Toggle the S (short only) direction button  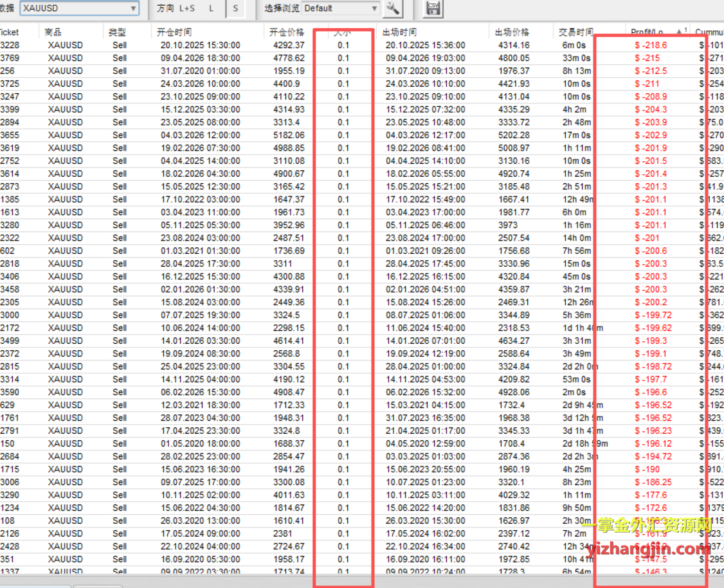[x=235, y=8]
